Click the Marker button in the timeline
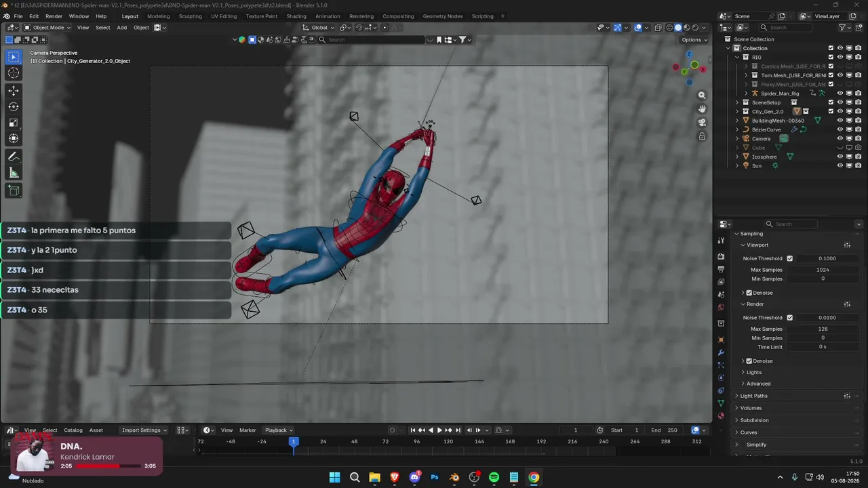Viewport: 868px width, 488px height. click(248, 430)
